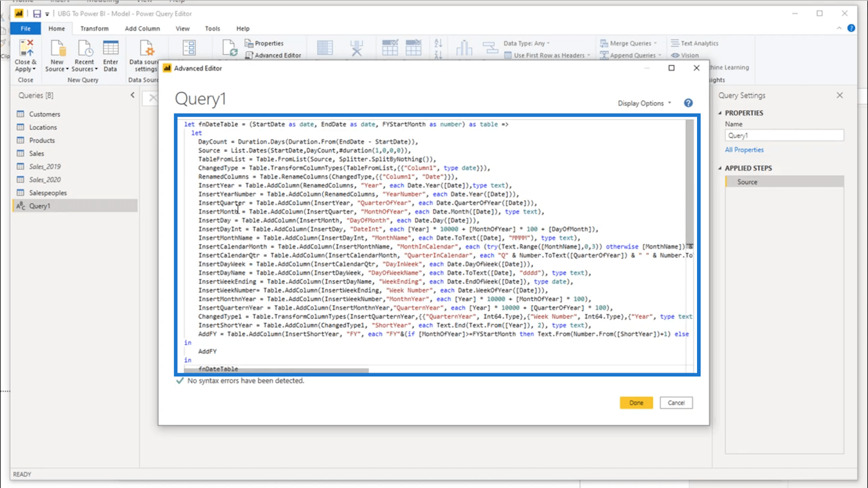Click the Cancel button
The image size is (868, 488).
[x=676, y=403]
